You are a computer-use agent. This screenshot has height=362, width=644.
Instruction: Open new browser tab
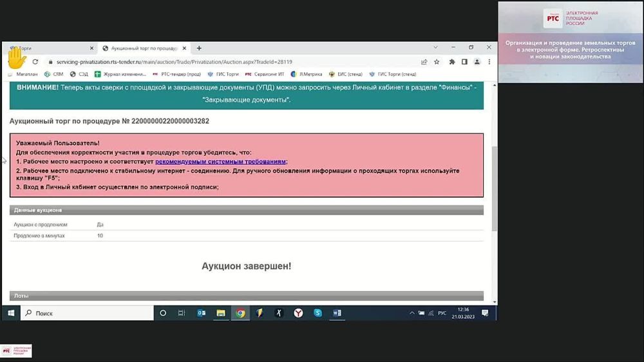click(199, 48)
